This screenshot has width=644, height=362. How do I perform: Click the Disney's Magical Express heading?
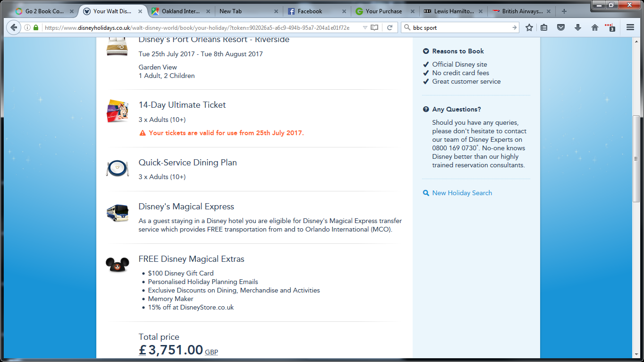(x=186, y=207)
